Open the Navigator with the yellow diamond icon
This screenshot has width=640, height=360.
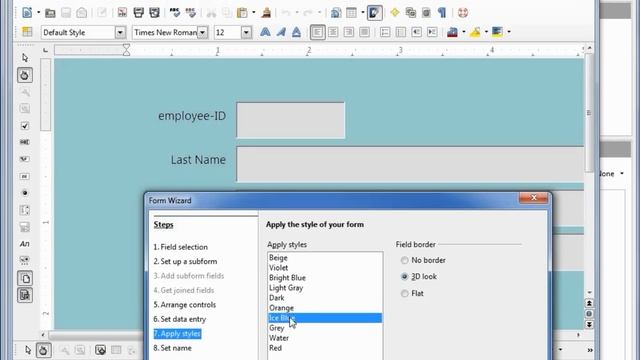click(394, 13)
